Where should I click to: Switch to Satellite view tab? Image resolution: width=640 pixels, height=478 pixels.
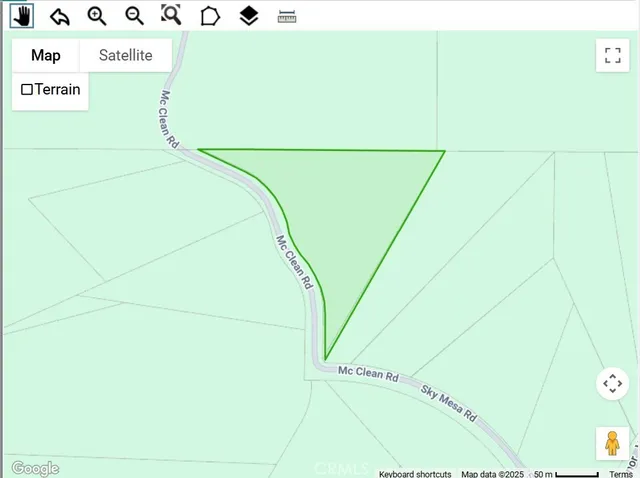click(125, 55)
